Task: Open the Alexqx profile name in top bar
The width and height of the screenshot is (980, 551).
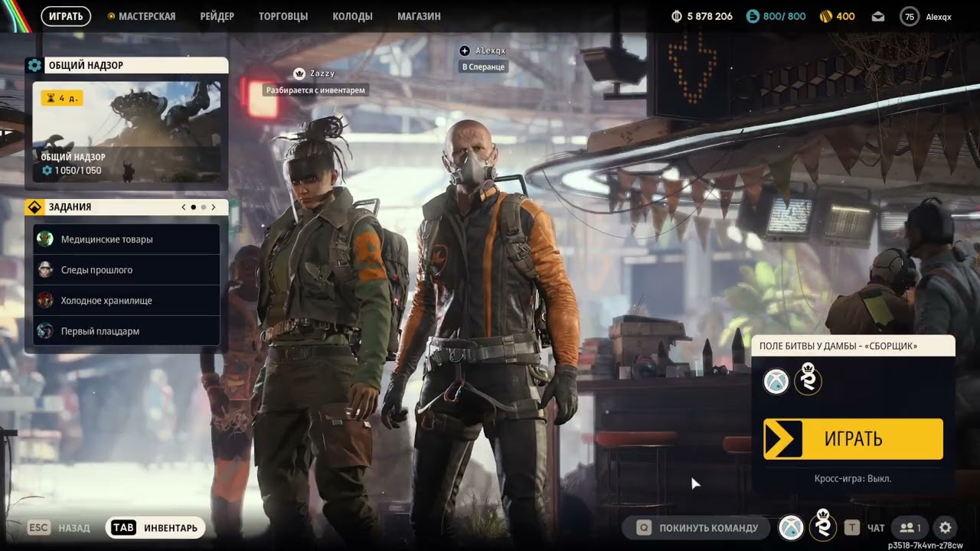Action: click(x=939, y=16)
